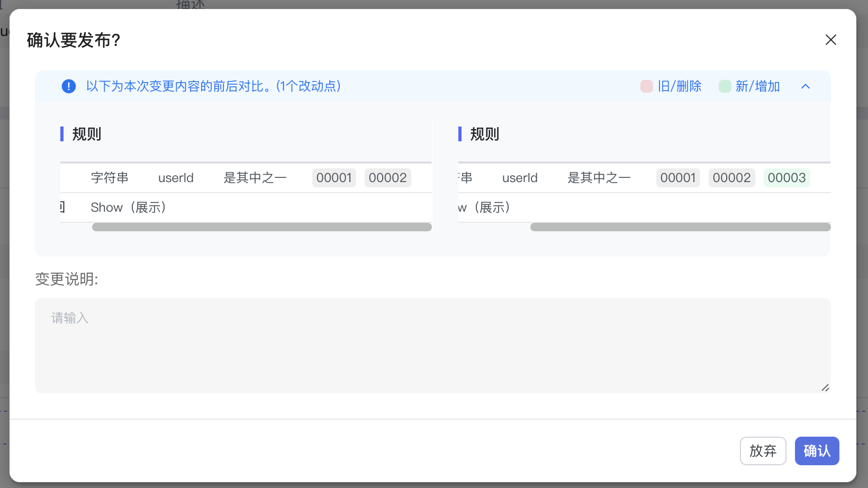The width and height of the screenshot is (868, 488).
Task: Click the left rule panel horizontal scrollbar
Action: pyautogui.click(x=261, y=227)
